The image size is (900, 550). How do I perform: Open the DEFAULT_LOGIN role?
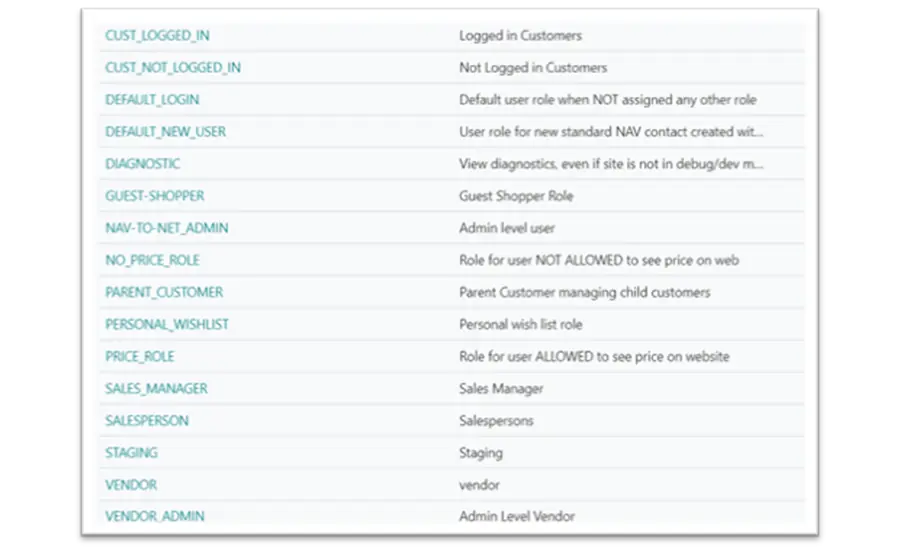tap(152, 100)
